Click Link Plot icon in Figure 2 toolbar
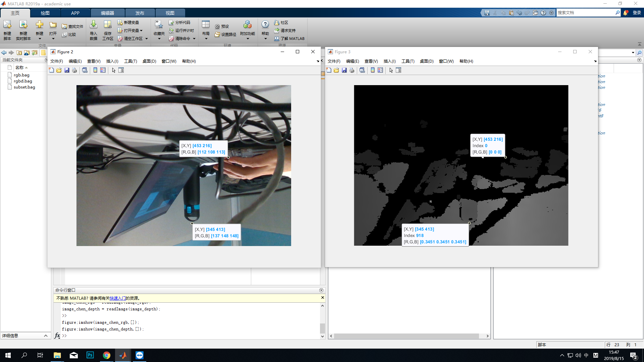644x362 pixels. (85, 70)
